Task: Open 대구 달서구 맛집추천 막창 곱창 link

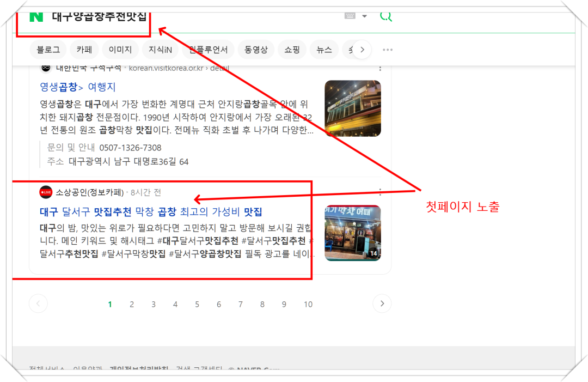Action: coord(151,212)
